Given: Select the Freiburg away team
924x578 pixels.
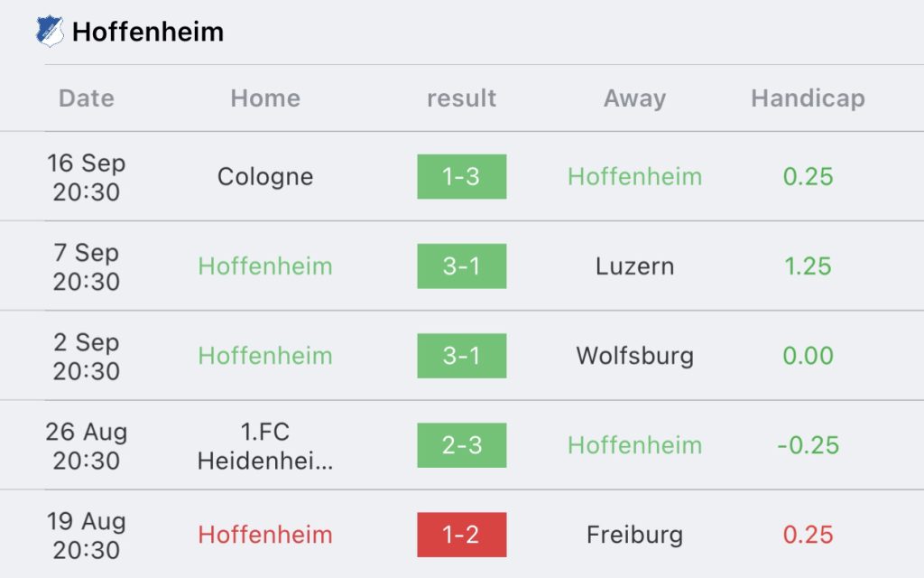Looking at the screenshot, I should coord(634,535).
